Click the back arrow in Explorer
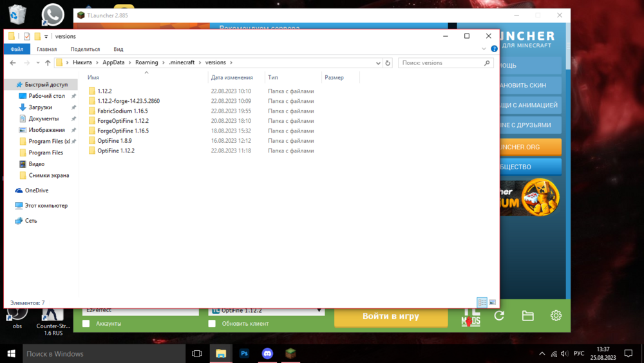 pyautogui.click(x=13, y=63)
